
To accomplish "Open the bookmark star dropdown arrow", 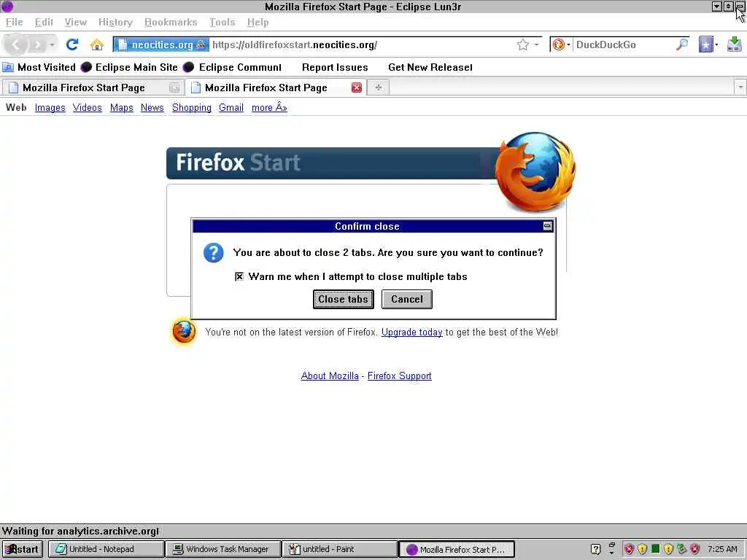I will tap(536, 44).
